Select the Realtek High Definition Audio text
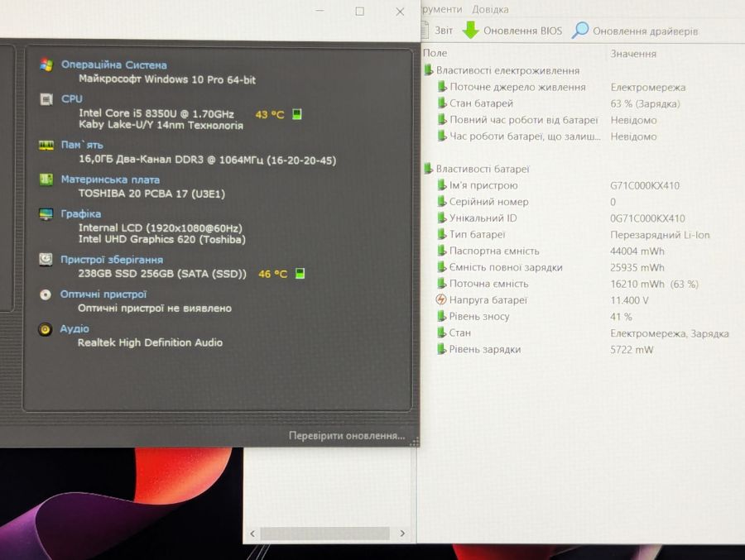 [150, 342]
